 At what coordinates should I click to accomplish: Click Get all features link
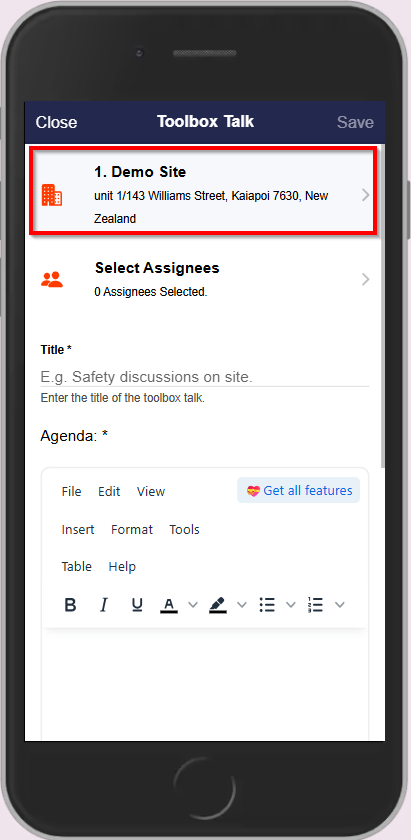tap(298, 490)
